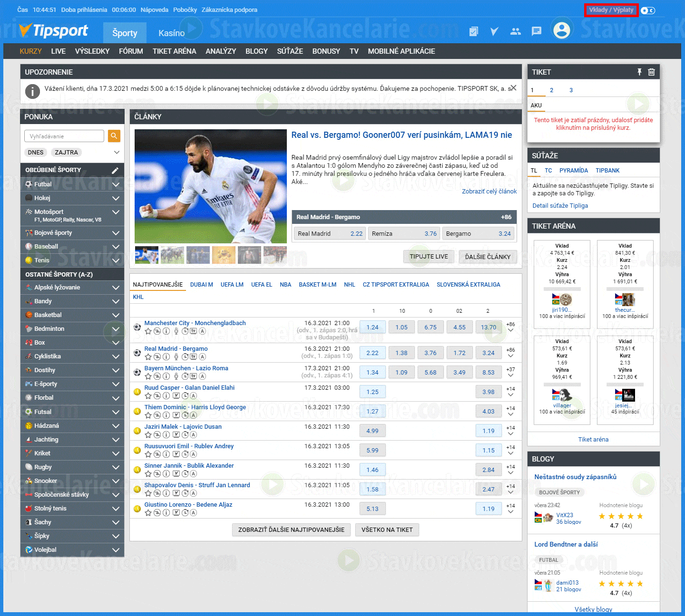Viewport: 685px width, 616px height.
Task: Expand +86 bets for Manchester City match
Action: coord(510,327)
